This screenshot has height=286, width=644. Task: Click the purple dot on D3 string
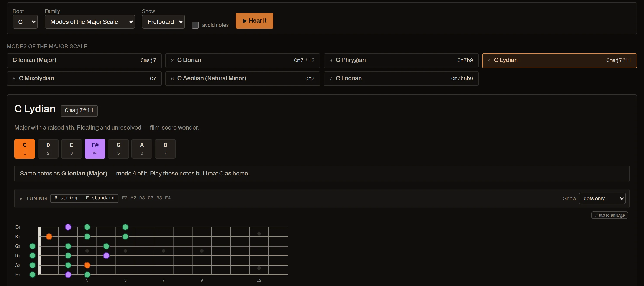pyautogui.click(x=106, y=255)
